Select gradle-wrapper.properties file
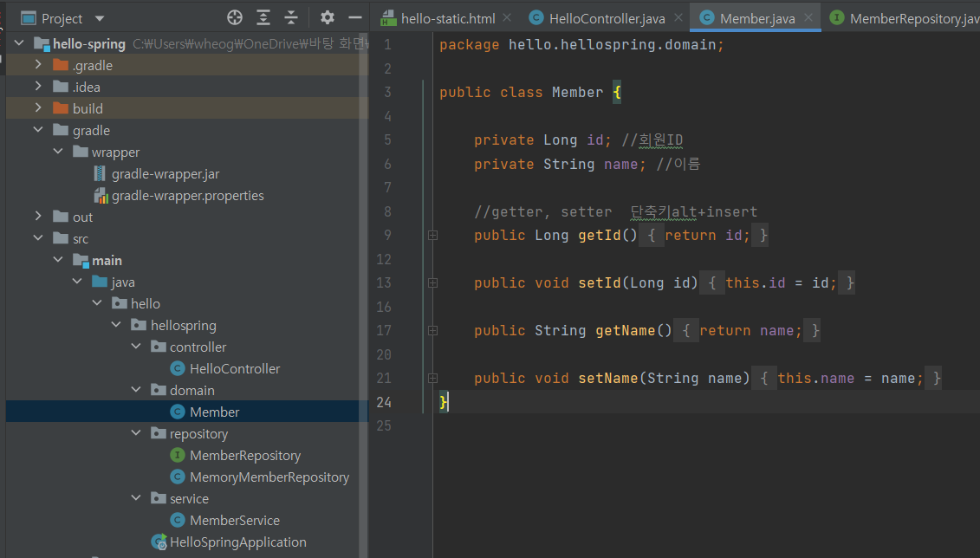Image resolution: width=980 pixels, height=558 pixels. [187, 196]
